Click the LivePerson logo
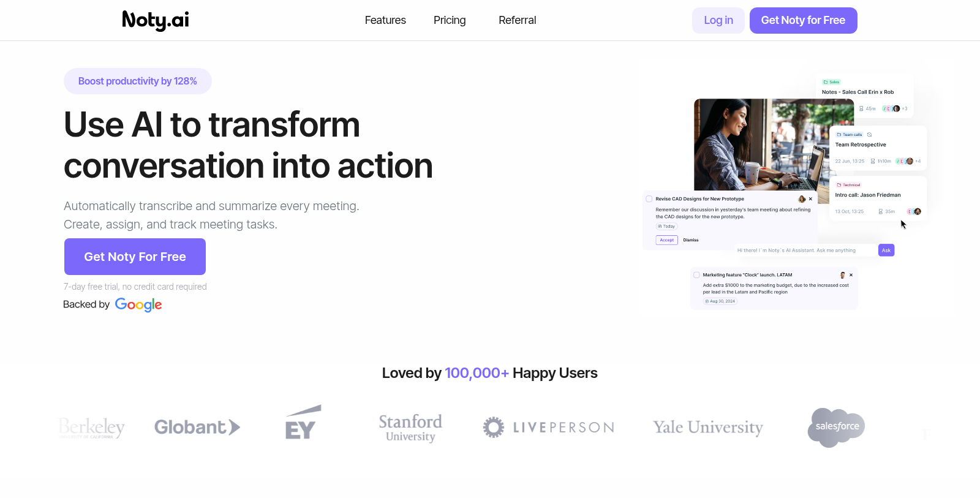Viewport: 980px width, 498px height. click(549, 427)
